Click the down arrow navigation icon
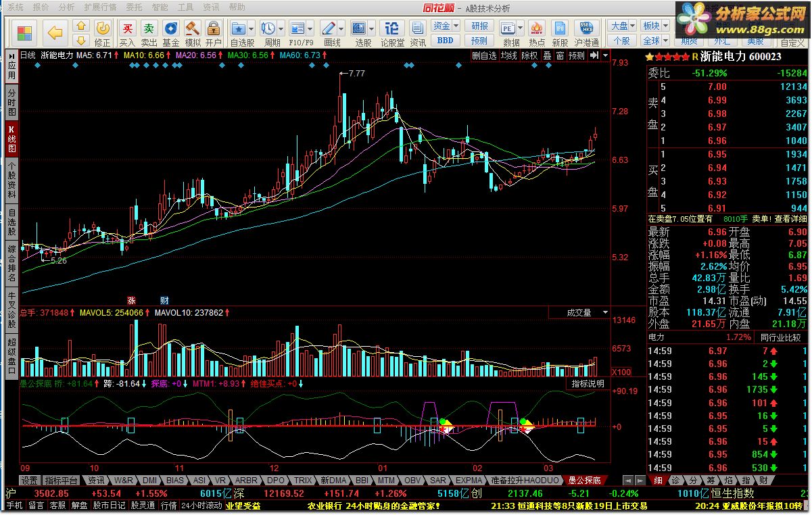Viewport: 812px width, 515px height. click(80, 41)
